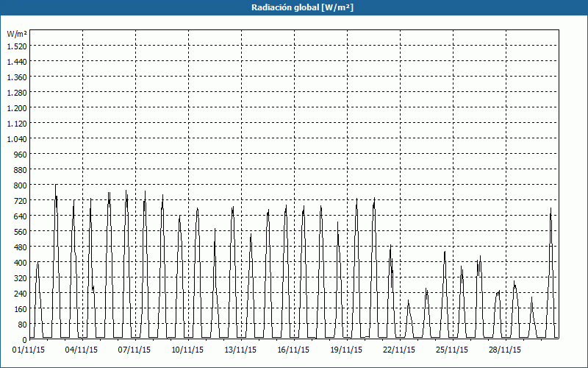Click the 1.280 y-axis value
This screenshot has width=588, height=368.
pos(17,93)
